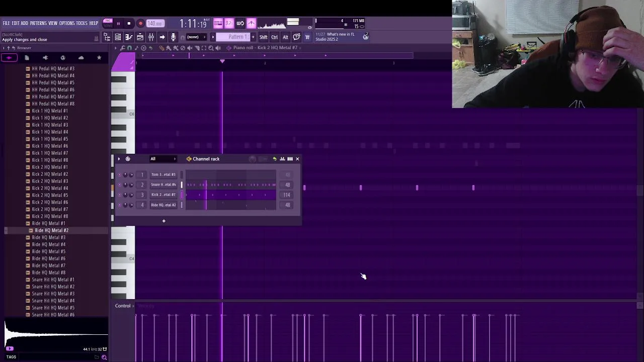The height and width of the screenshot is (362, 644).
Task: Add new pattern with plus button
Action: (x=253, y=37)
